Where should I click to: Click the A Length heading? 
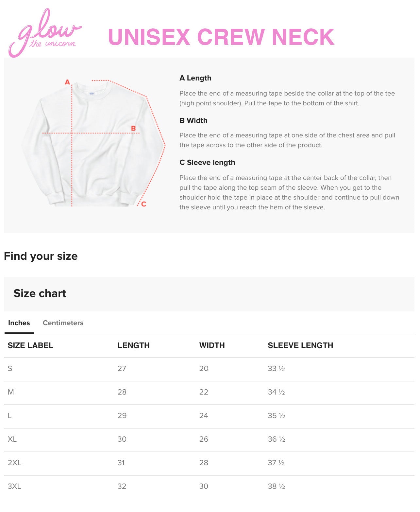195,78
